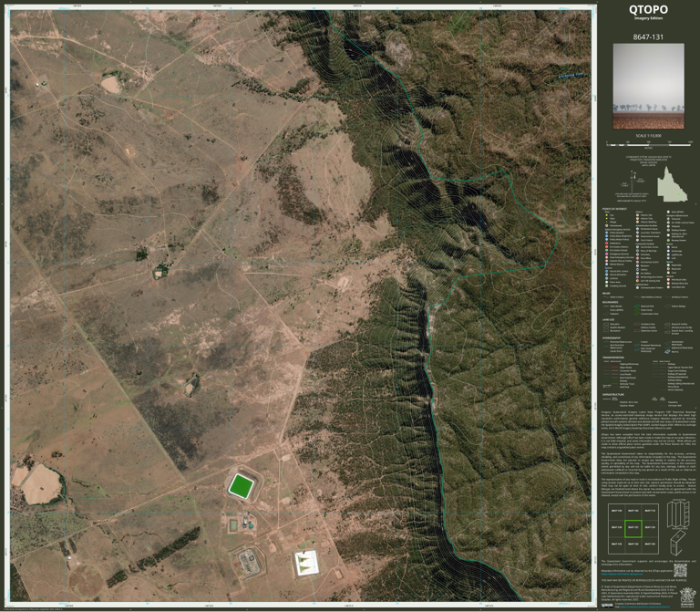Select the map sheet number 8647-131
The image size is (700, 612).
(x=648, y=37)
